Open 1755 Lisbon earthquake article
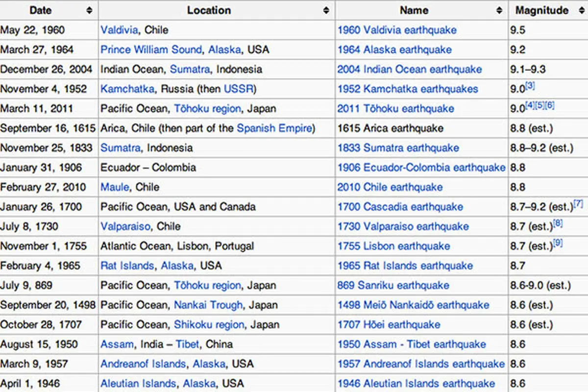The width and height of the screenshot is (588, 392). point(393,246)
